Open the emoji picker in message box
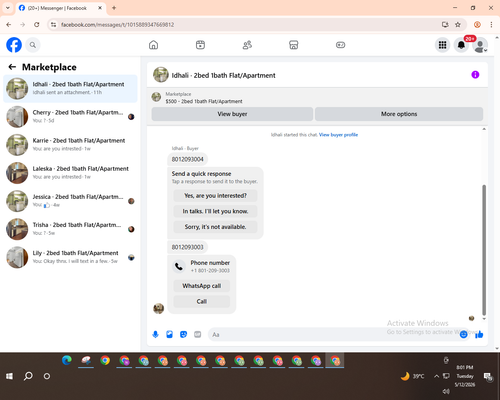 tap(463, 334)
